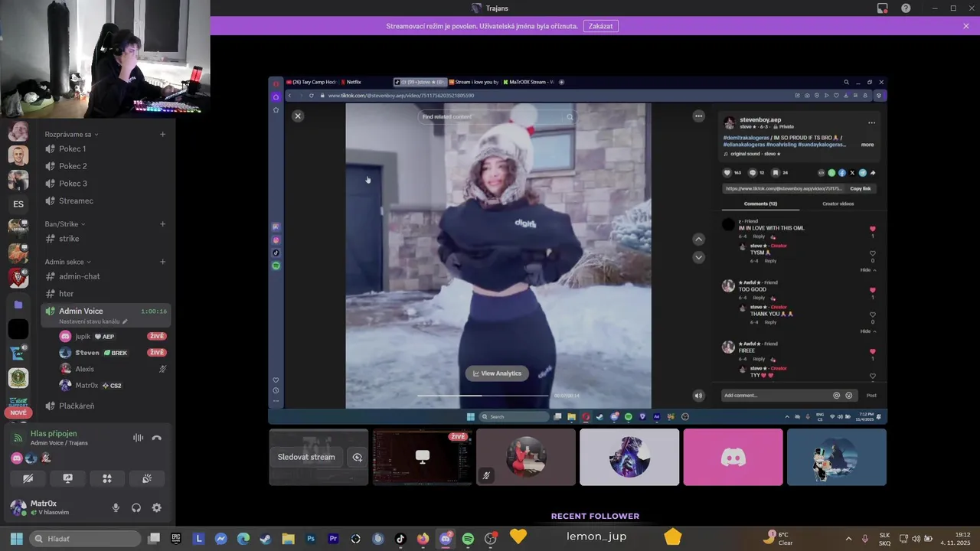
Task: Show hidden system tray icons chevron
Action: pos(848,539)
